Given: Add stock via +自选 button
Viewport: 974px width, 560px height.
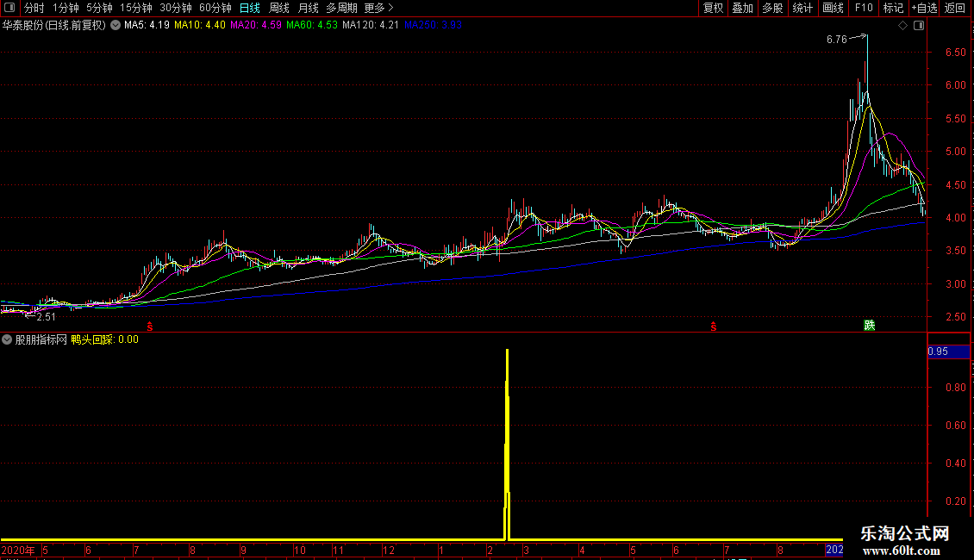Looking at the screenshot, I should coord(924,8).
